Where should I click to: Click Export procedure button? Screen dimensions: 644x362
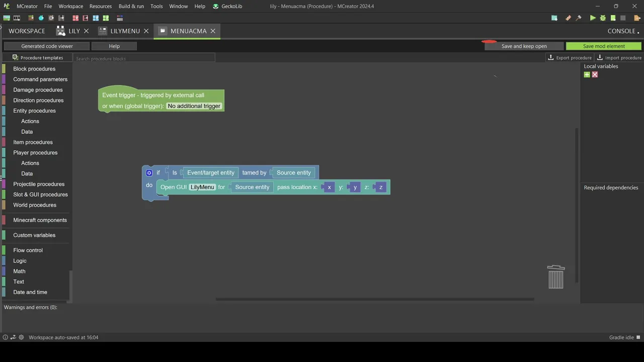pyautogui.click(x=570, y=57)
